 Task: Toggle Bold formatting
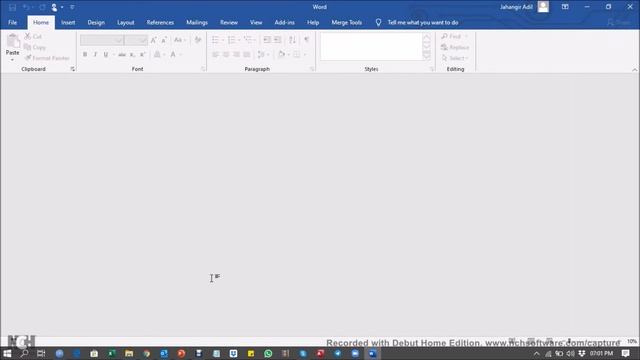click(x=85, y=54)
